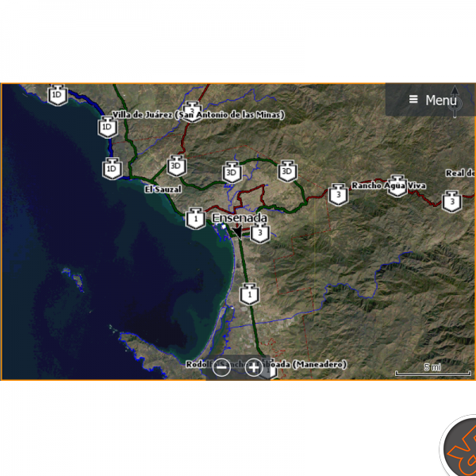
Task: Tap the middle 3D highway shield
Action: 232,172
